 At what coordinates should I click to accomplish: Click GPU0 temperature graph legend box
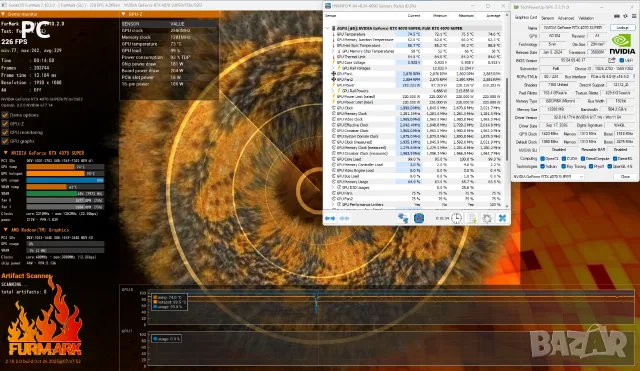pyautogui.click(x=169, y=302)
